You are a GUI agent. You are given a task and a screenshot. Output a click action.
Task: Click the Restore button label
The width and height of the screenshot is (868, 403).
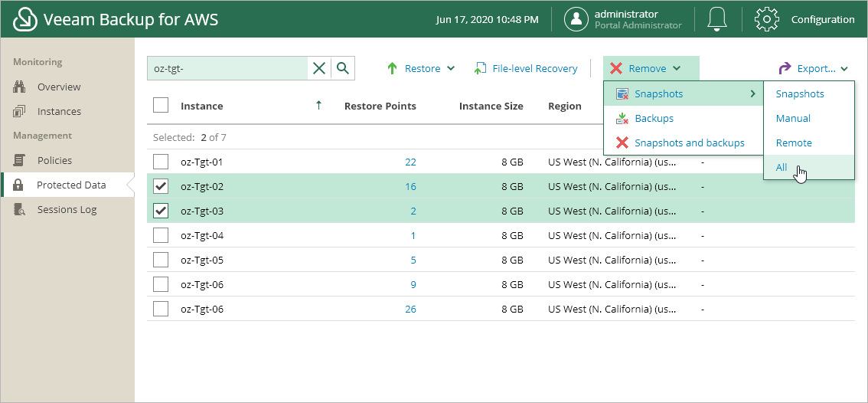(423, 68)
